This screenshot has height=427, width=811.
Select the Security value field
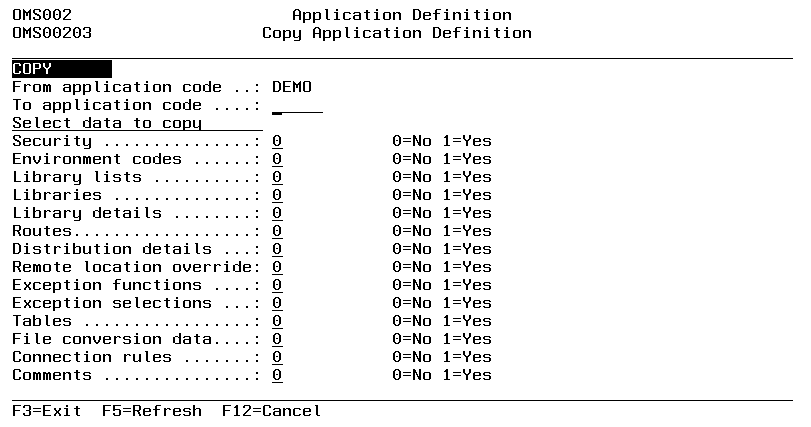coord(277,141)
